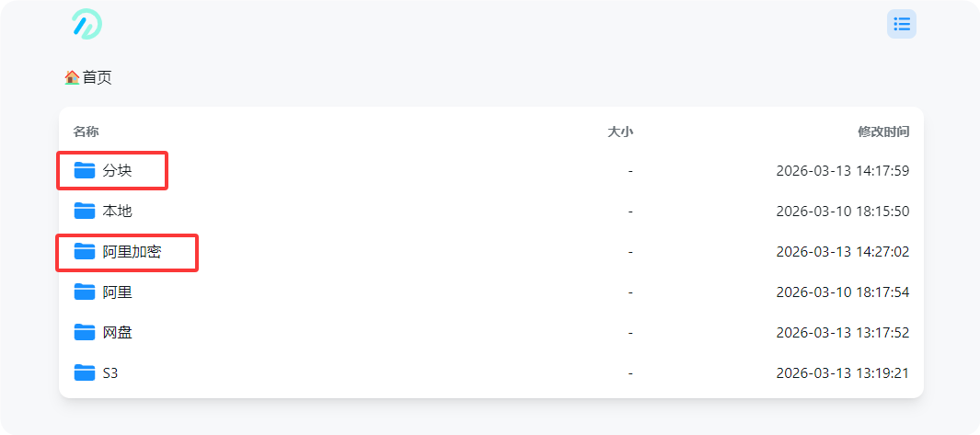Click the home icon in the breadcrumb
This screenshot has height=435, width=980.
point(72,78)
